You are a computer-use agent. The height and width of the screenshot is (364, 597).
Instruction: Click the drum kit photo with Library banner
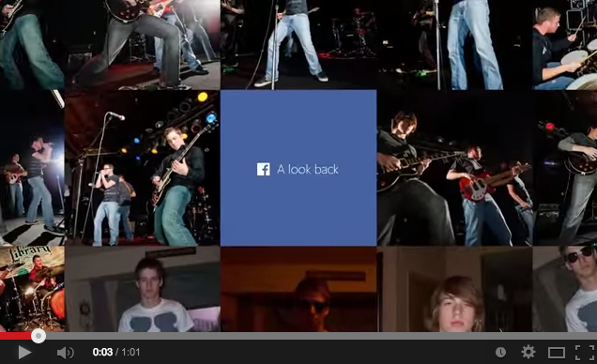[x=32, y=289]
